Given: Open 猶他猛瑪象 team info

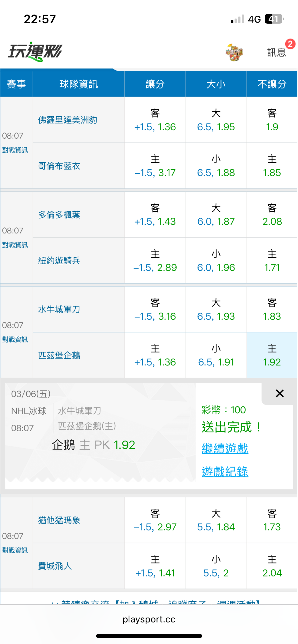Looking at the screenshot, I should [x=59, y=520].
